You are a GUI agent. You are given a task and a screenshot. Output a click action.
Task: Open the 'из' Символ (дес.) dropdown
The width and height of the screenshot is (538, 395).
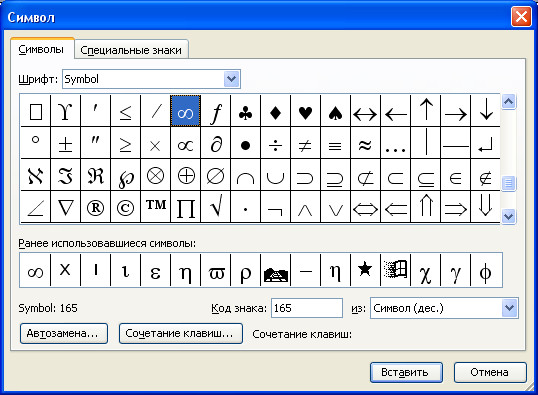(509, 308)
